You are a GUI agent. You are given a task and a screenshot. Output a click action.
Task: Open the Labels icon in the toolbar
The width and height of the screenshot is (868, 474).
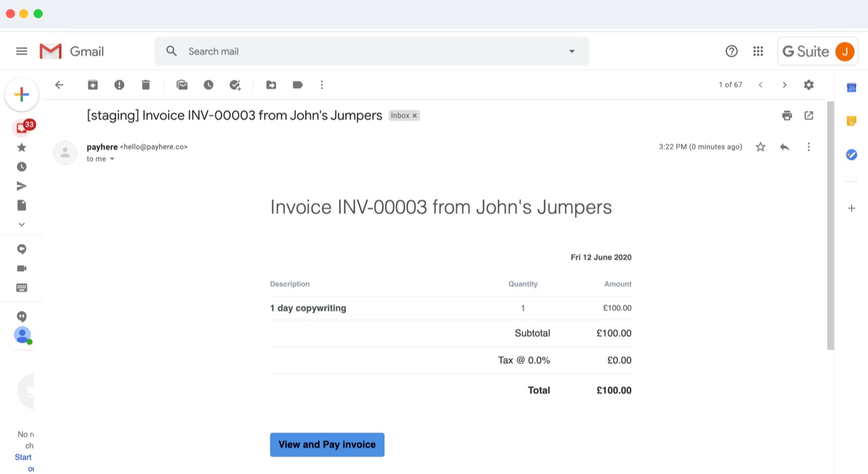297,85
